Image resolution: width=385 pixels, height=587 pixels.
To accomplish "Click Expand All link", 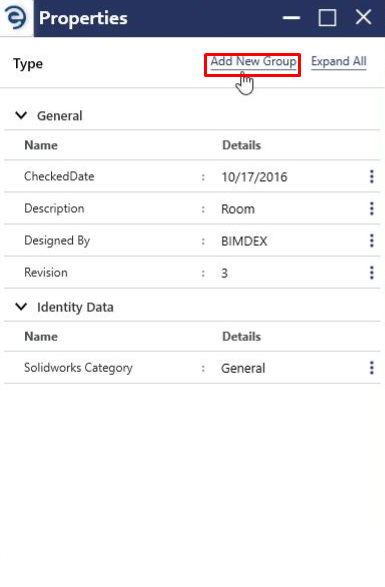I will (339, 61).
